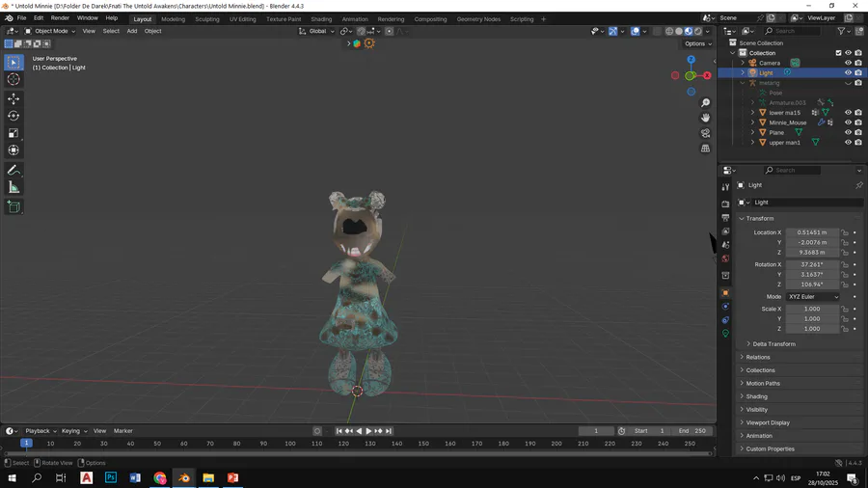This screenshot has height=488, width=868.
Task: Switch orthographic/perspective grid icon
Action: pyautogui.click(x=705, y=149)
